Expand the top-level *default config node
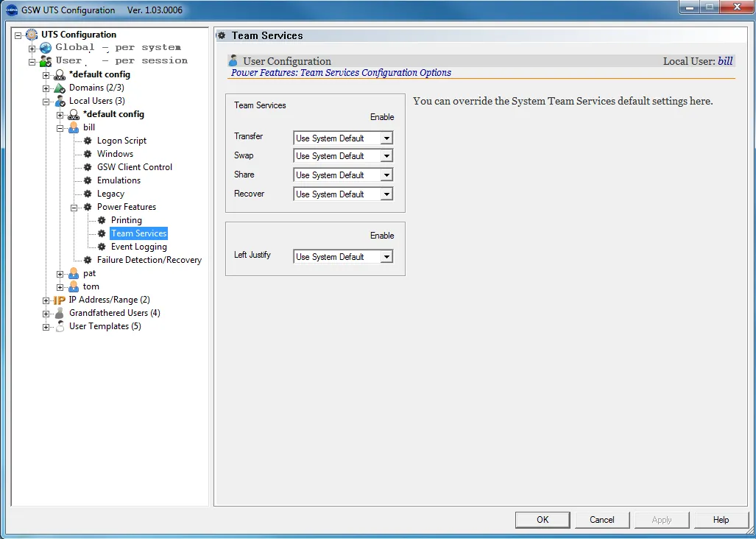This screenshot has width=756, height=539. tap(46, 75)
